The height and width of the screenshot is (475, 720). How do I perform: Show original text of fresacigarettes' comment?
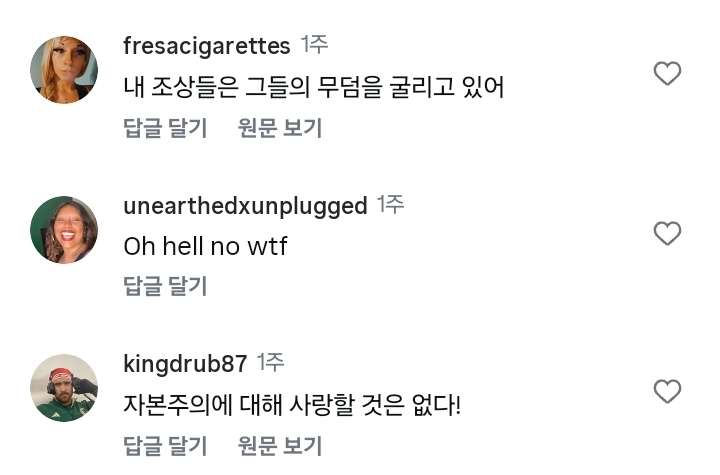(280, 128)
